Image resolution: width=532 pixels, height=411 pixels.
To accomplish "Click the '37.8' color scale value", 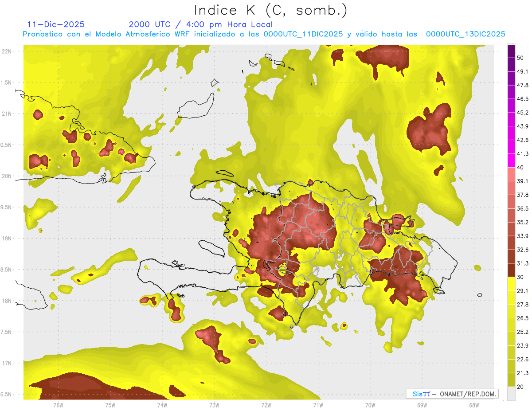I will (523, 195).
